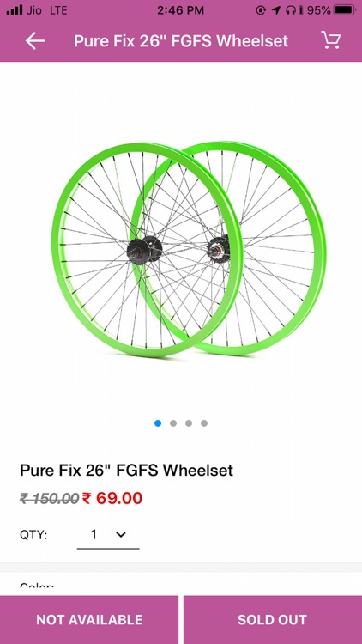The height and width of the screenshot is (644, 362).
Task: Switch to the second image dot
Action: [x=173, y=423]
